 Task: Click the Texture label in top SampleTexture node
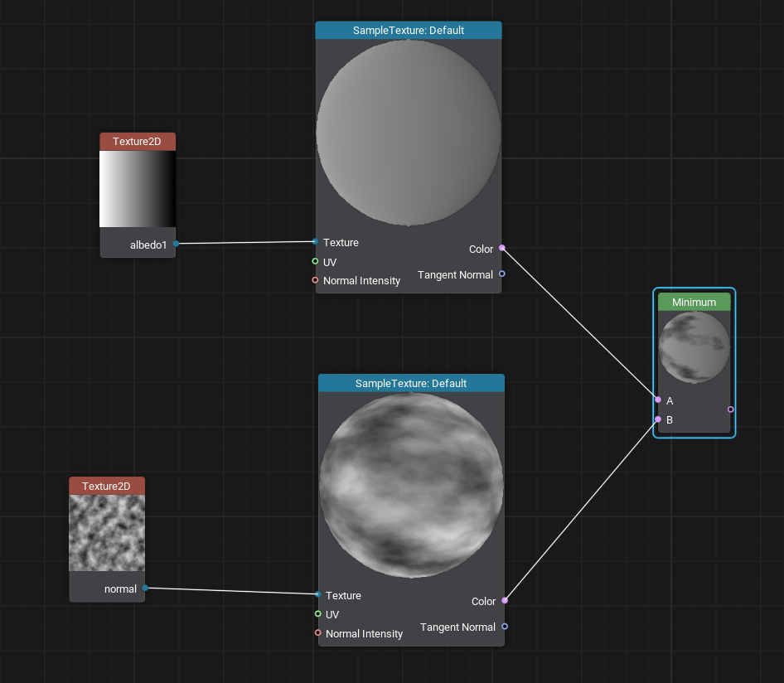click(x=341, y=243)
